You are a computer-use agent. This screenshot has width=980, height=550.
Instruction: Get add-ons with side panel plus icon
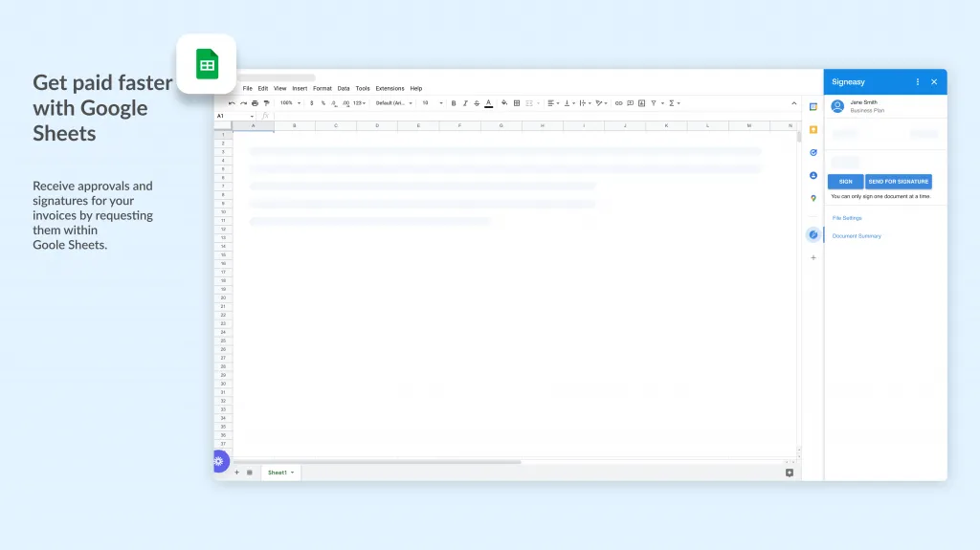tap(813, 257)
